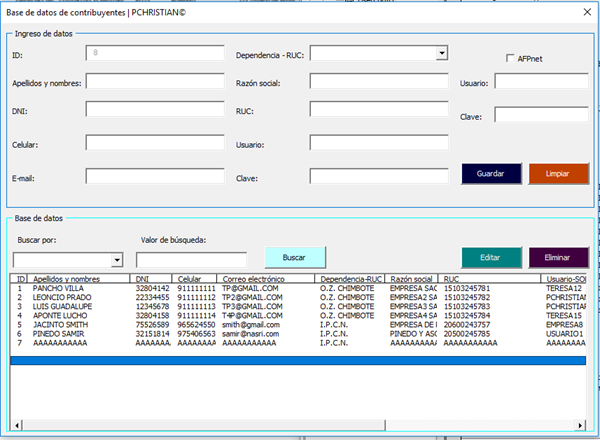Click the Buscar search button
Screen dimensions: 600x440
tap(294, 258)
